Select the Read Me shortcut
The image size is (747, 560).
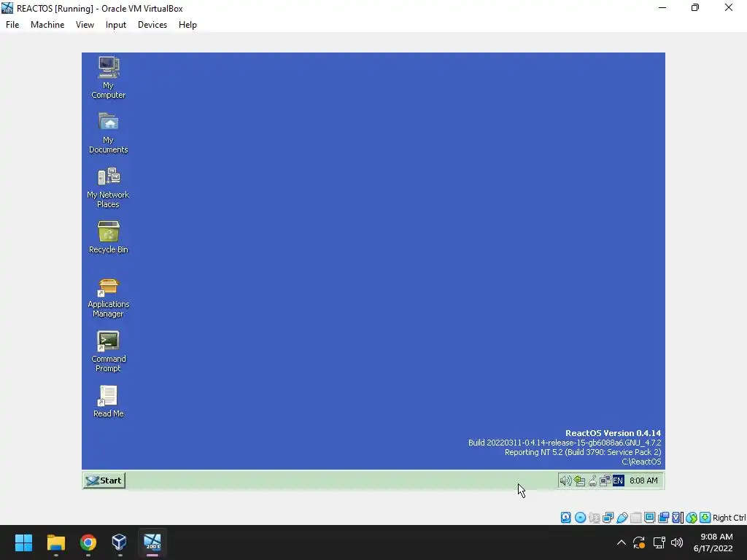(108, 401)
